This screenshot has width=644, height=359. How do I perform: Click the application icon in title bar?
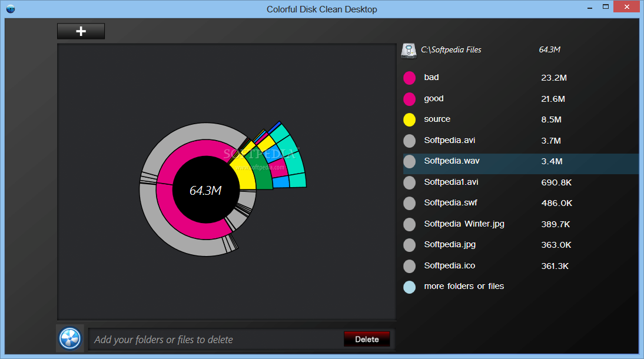[x=11, y=9]
